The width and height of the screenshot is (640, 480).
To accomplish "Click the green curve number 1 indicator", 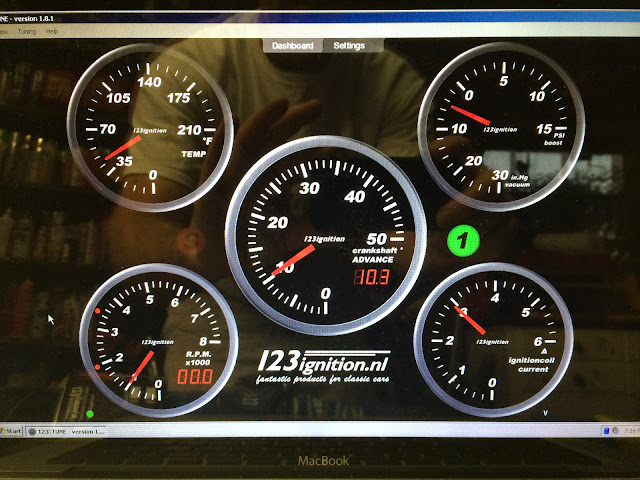I will (463, 240).
